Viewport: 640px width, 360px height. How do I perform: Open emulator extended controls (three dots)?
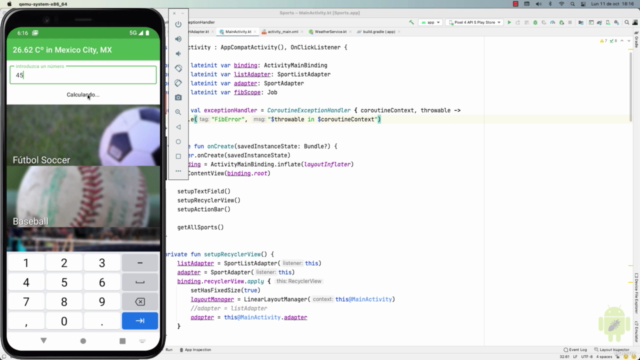178,171
